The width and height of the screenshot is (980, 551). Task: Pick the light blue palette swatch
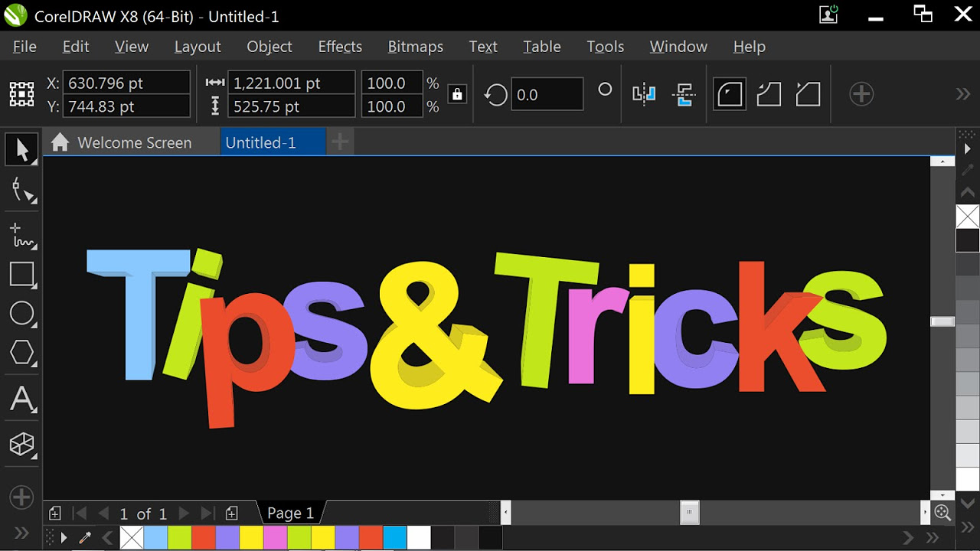pyautogui.click(x=155, y=538)
